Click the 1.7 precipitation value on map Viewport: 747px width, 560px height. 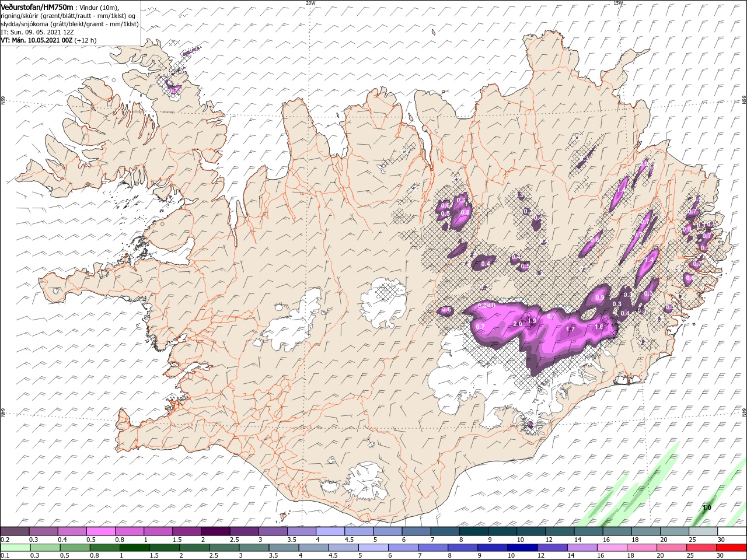pos(571,329)
